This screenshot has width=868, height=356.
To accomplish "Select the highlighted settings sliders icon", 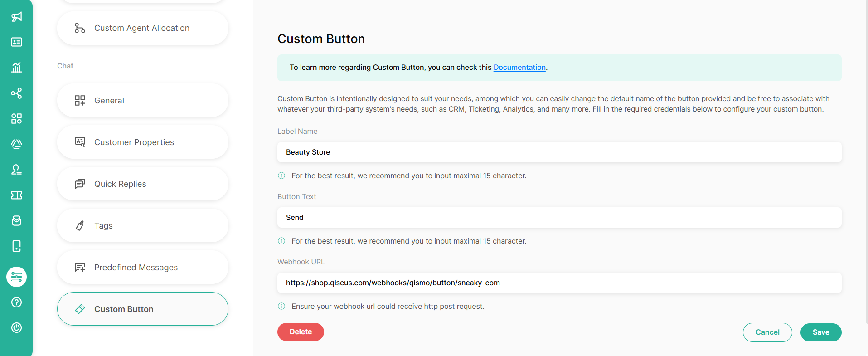I will 16,277.
